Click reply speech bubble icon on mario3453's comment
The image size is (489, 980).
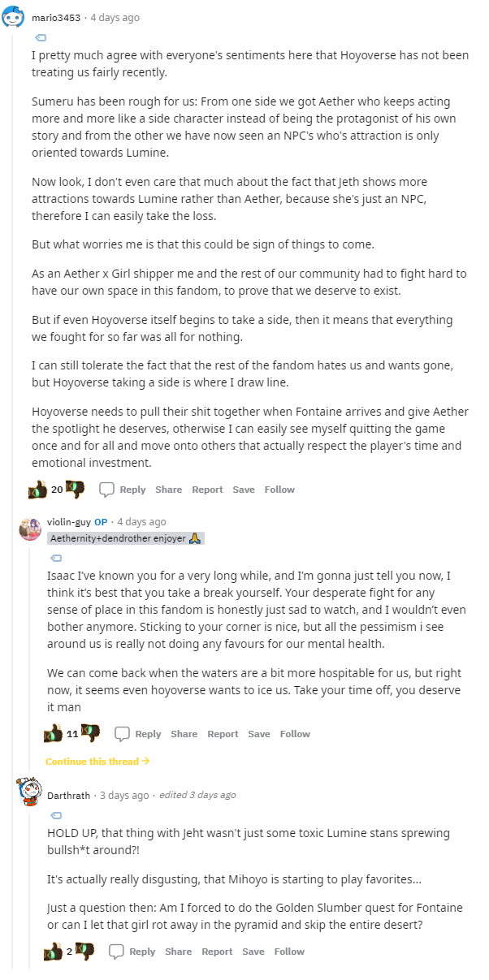tap(106, 490)
